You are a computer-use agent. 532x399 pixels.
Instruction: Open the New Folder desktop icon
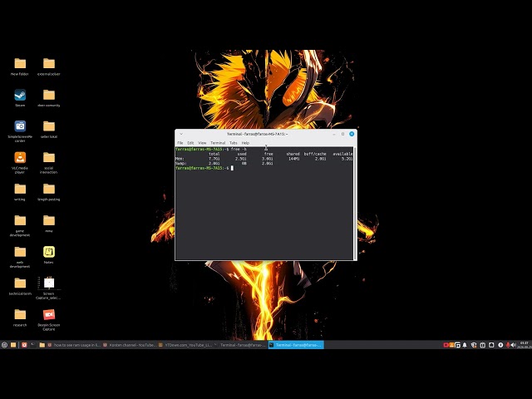click(20, 66)
